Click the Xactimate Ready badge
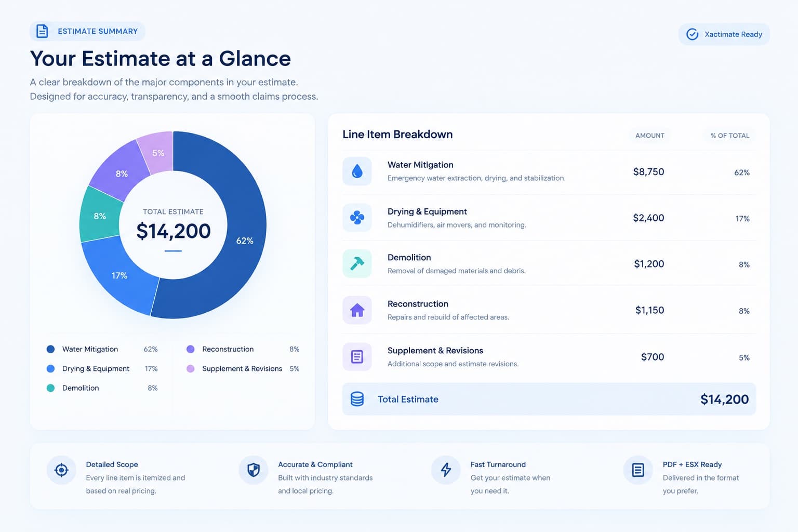798x532 pixels. pos(724,34)
